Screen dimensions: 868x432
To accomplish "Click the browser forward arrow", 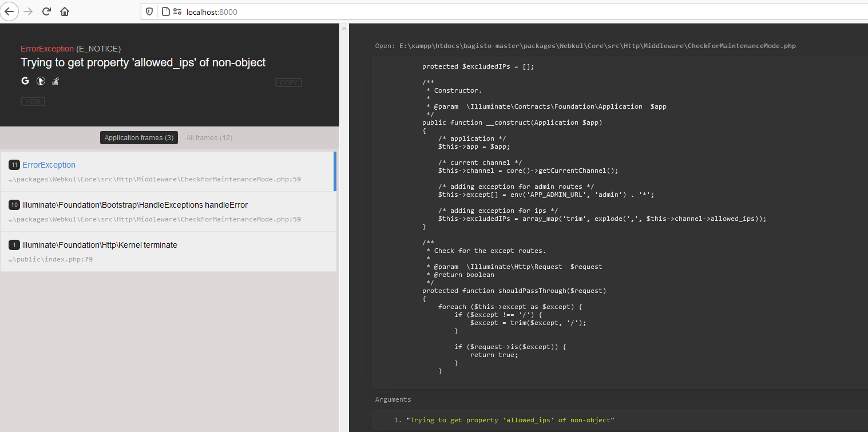I will click(x=29, y=11).
